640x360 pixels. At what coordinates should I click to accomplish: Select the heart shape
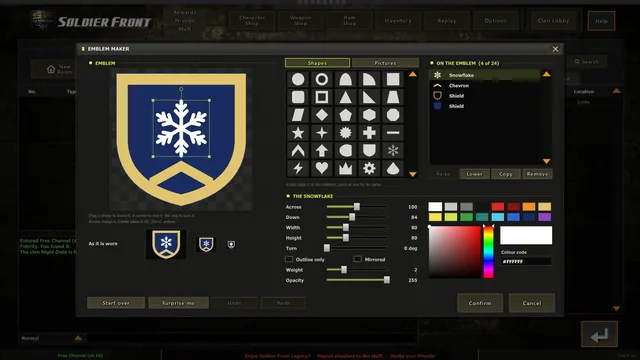(322, 168)
